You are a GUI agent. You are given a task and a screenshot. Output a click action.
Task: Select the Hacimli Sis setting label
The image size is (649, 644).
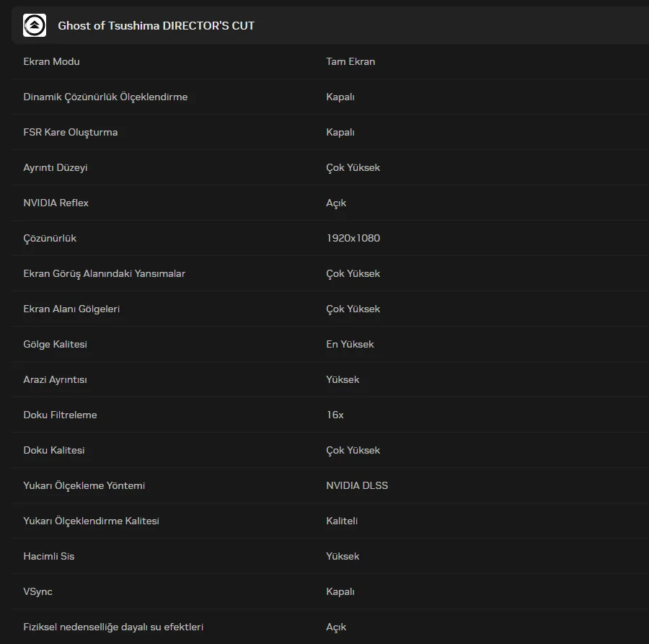click(48, 556)
